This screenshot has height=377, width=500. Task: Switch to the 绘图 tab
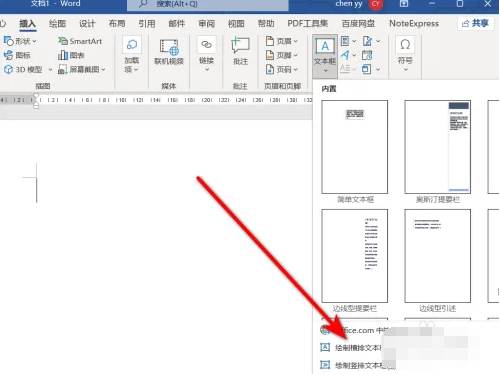tap(57, 24)
